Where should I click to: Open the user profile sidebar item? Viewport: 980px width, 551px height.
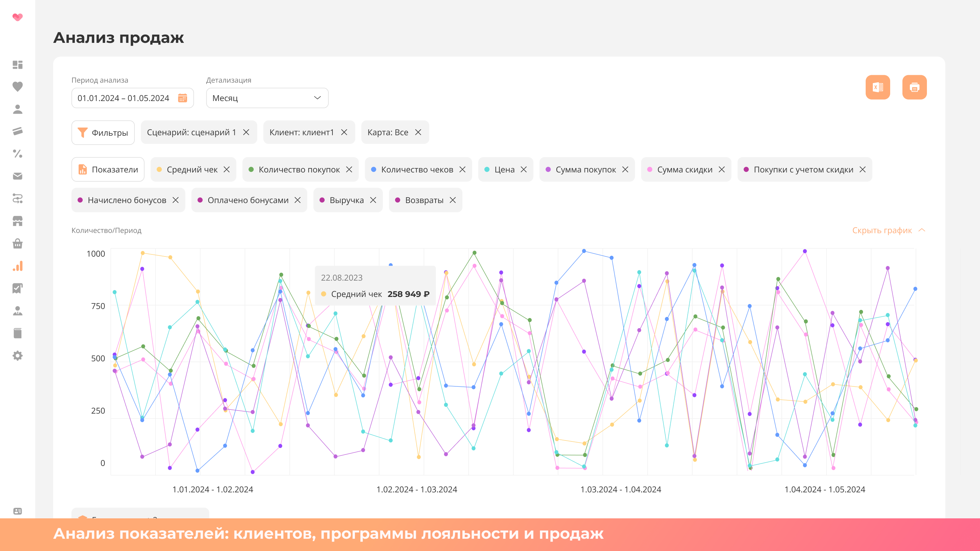coord(17,109)
